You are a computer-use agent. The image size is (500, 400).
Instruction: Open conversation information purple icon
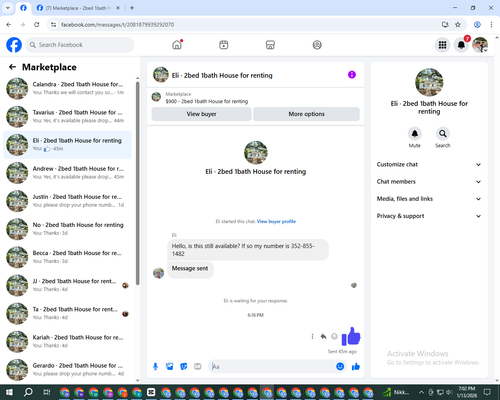352,75
